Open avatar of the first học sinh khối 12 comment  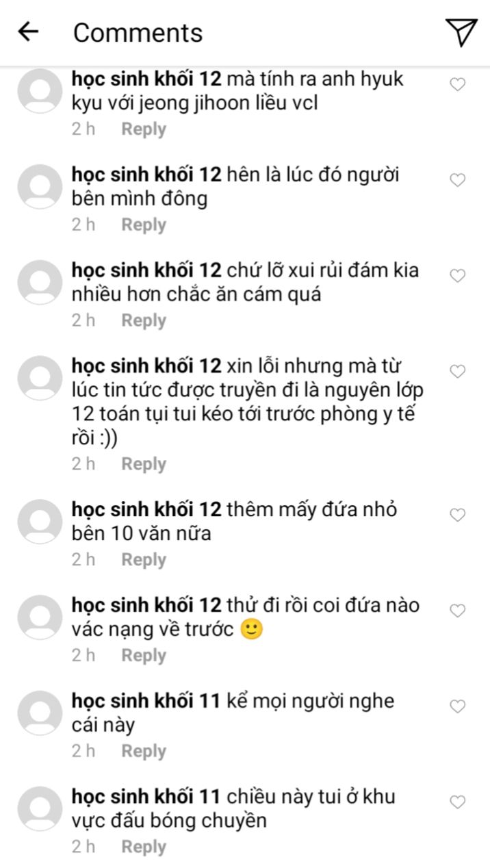pos(40,91)
